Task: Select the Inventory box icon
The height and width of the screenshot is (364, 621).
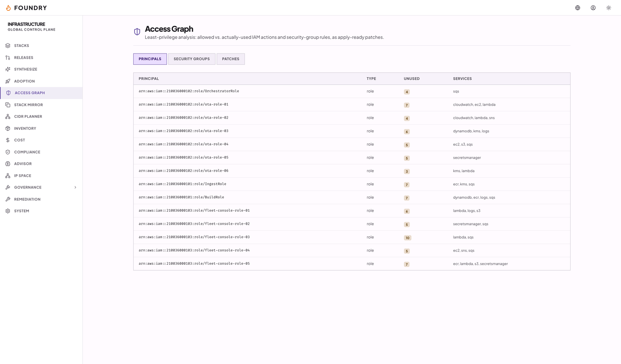Action: [x=8, y=129]
